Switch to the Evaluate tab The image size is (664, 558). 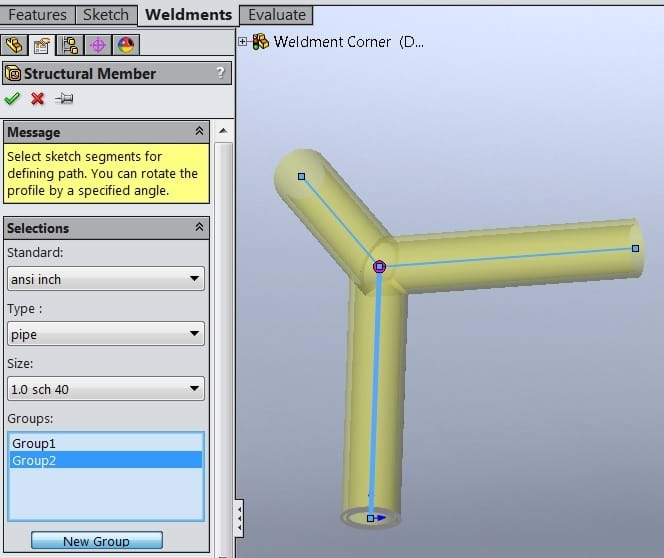[277, 15]
